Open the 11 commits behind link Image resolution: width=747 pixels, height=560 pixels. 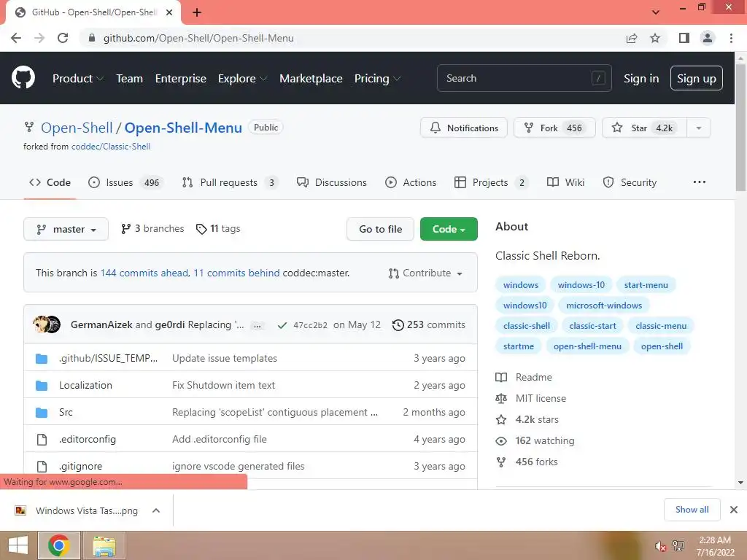236,273
